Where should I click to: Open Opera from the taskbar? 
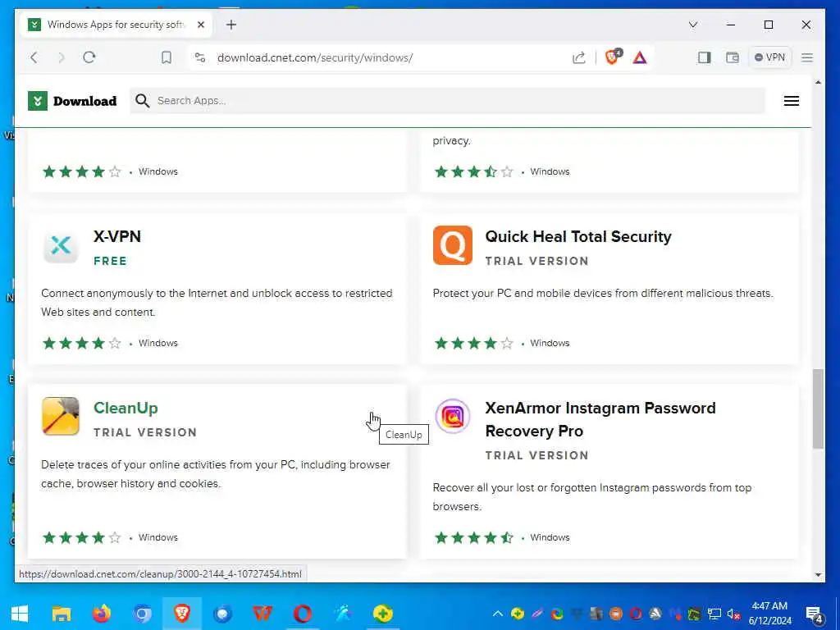coord(302,614)
